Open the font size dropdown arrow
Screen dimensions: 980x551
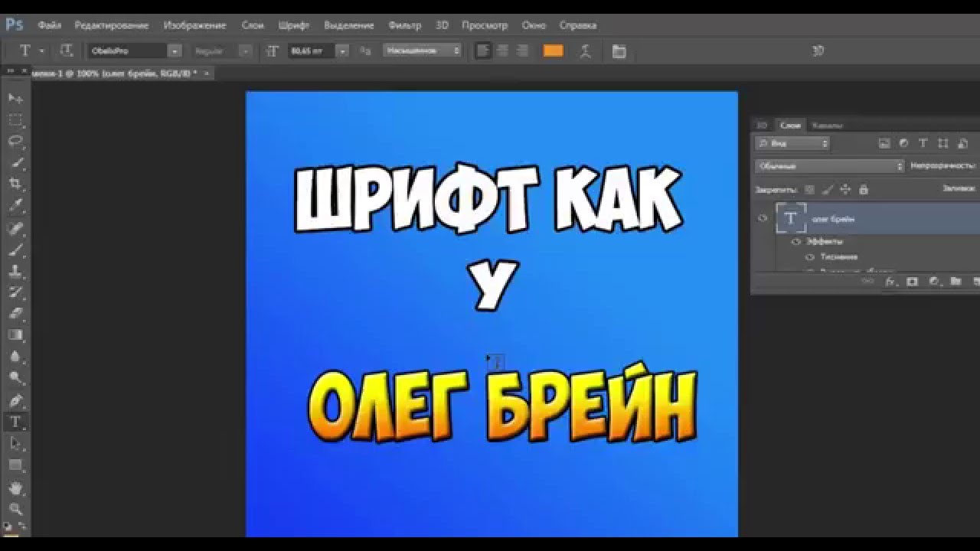[x=342, y=51]
